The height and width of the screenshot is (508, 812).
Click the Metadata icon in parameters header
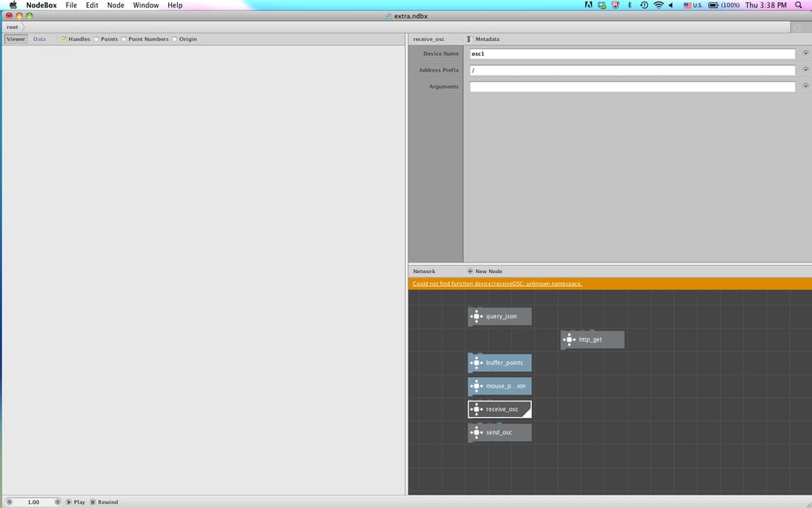(x=469, y=39)
